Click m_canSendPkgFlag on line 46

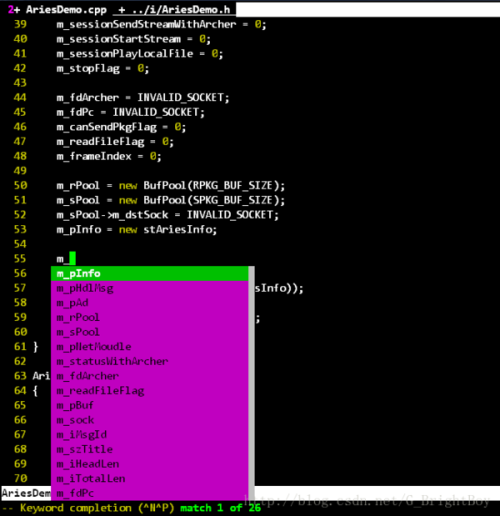(x=106, y=127)
